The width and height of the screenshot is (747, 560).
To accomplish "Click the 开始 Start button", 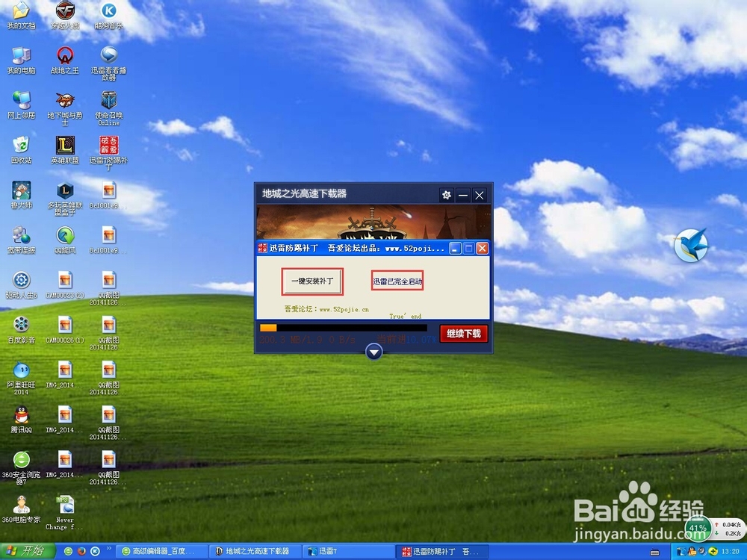I will (x=27, y=552).
